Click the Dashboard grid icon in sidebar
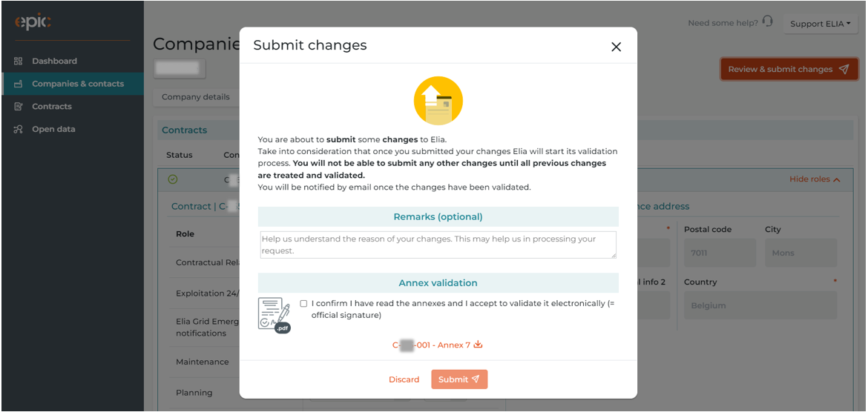Screen dimensions: 868x415 19,61
